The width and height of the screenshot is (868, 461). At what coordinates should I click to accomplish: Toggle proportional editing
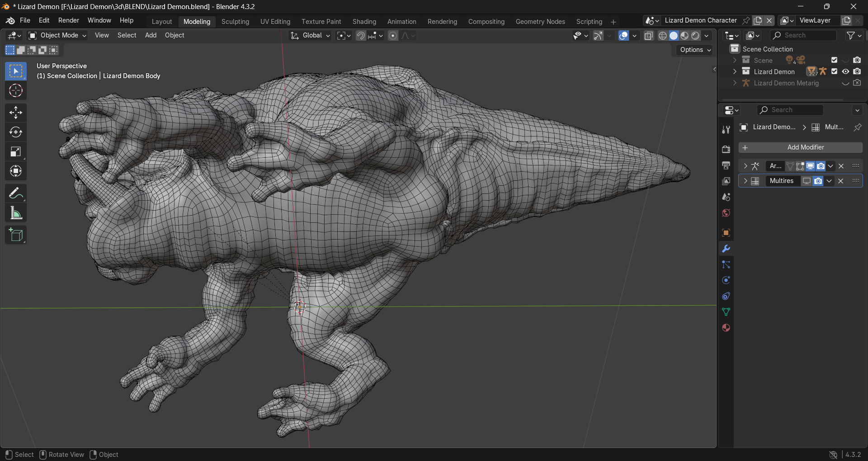coord(393,36)
